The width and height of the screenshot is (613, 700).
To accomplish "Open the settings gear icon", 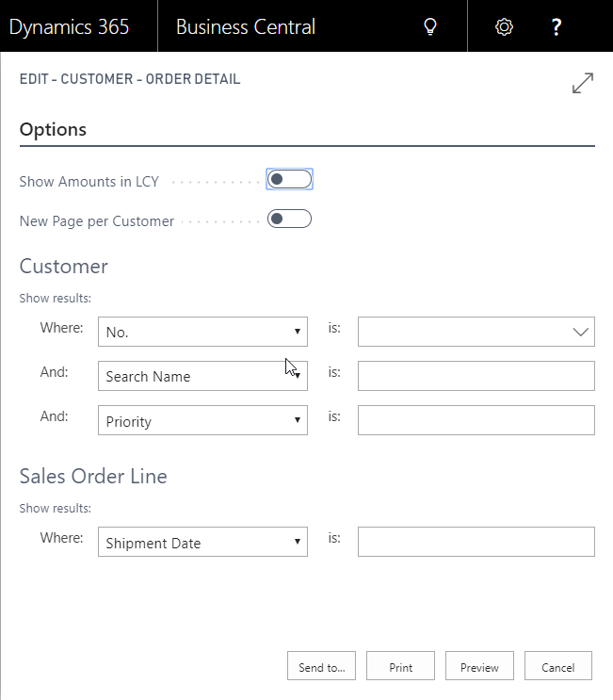I will click(504, 26).
